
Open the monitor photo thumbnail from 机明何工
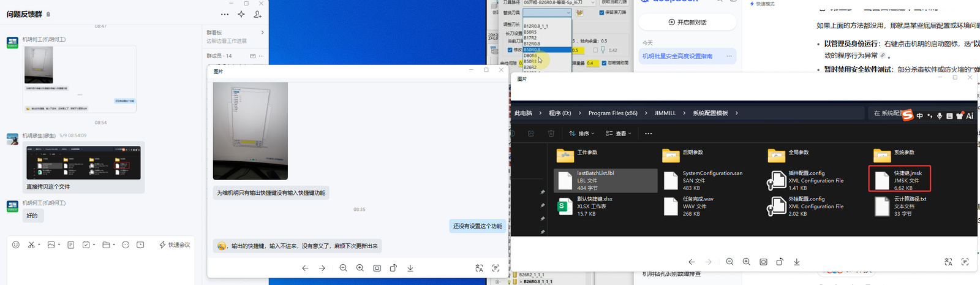[x=39, y=65]
